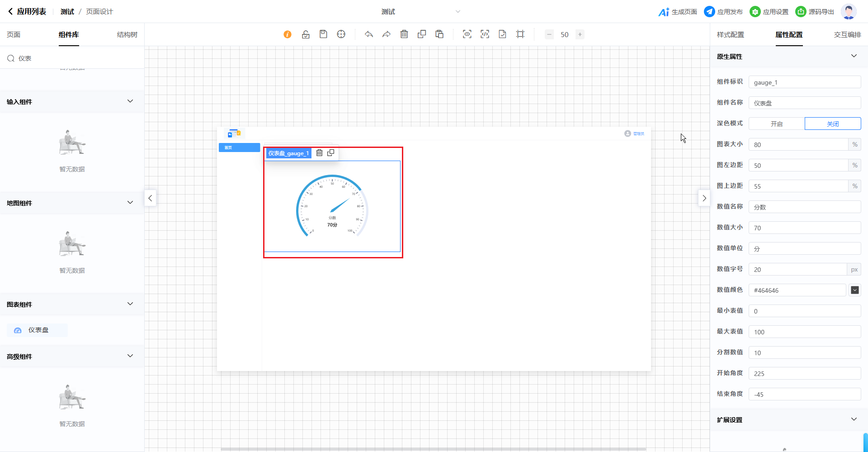The height and width of the screenshot is (452, 868).
Task: Click the toolbar trash delete icon
Action: tap(404, 34)
